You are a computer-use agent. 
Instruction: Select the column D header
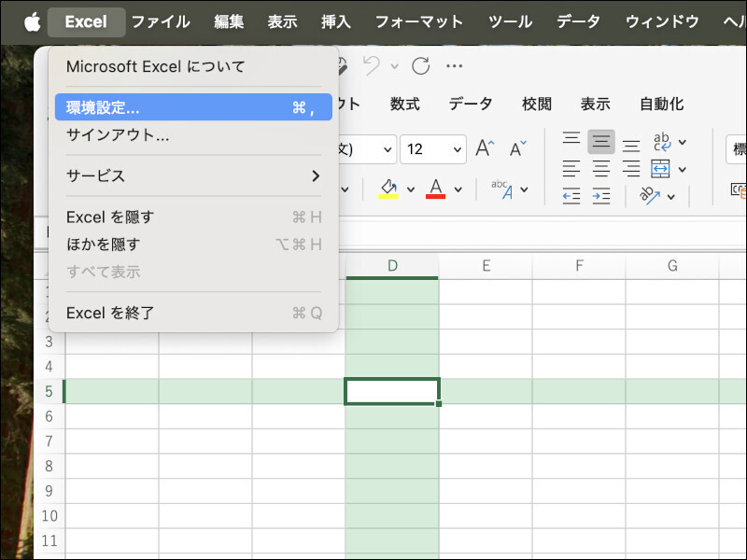(392, 266)
